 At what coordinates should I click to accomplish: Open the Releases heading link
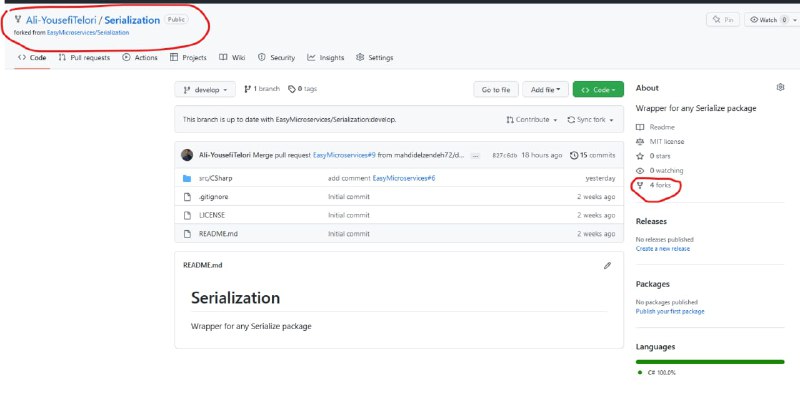(651, 221)
